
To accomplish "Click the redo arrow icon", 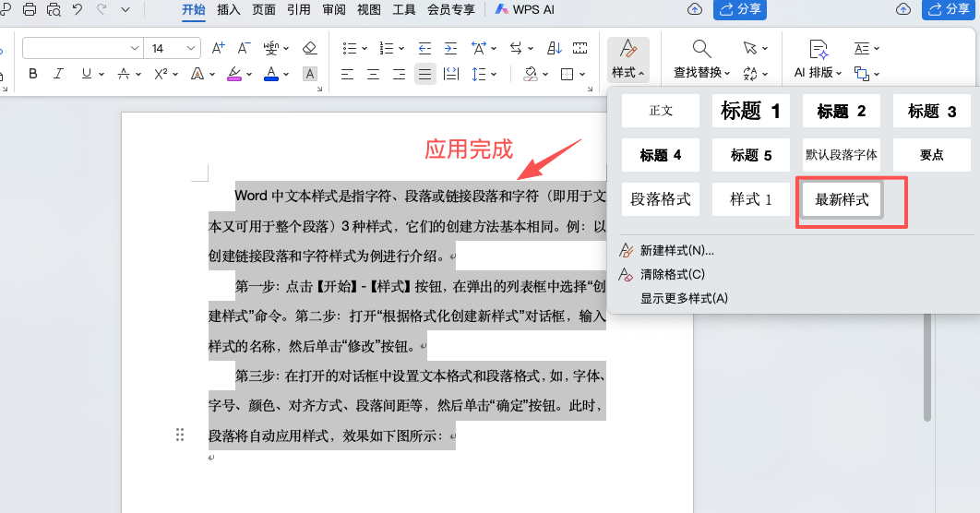I will [x=102, y=9].
